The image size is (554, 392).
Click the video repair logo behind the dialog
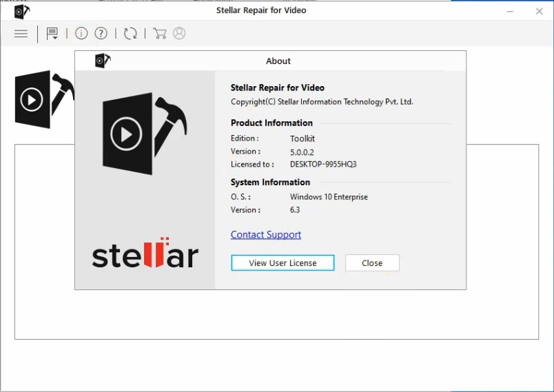[44, 100]
